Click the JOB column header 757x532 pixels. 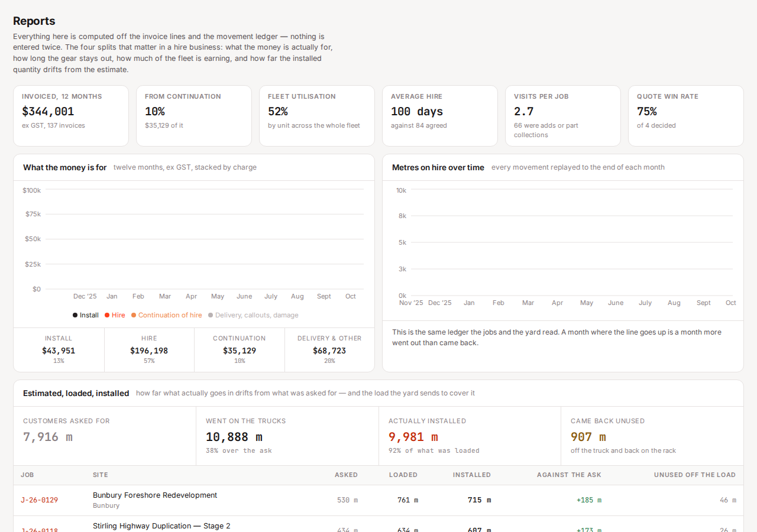click(x=27, y=475)
